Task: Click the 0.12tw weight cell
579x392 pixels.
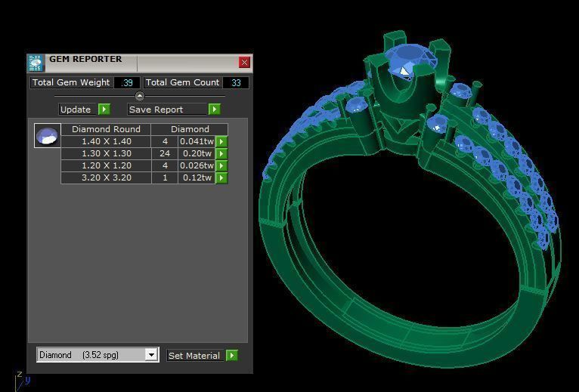Action: 197,178
